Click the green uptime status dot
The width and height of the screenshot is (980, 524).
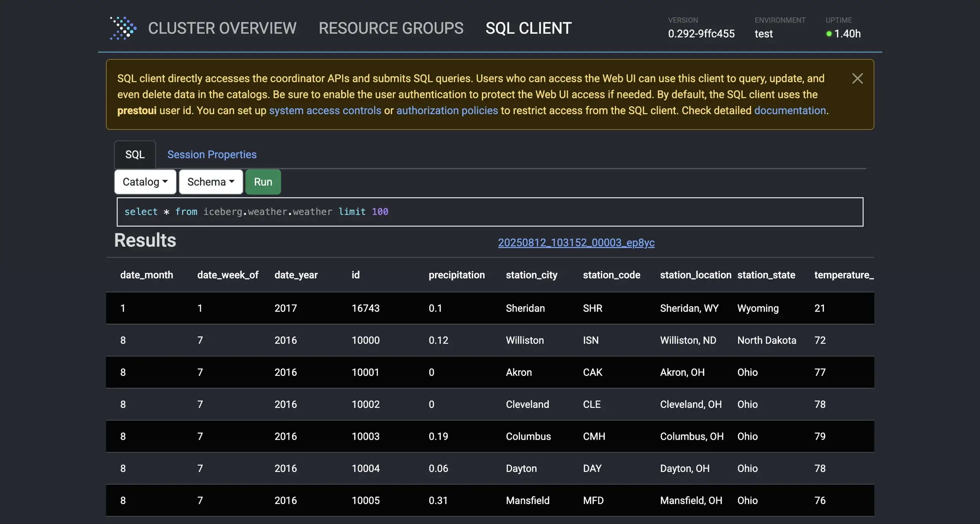[x=829, y=34]
